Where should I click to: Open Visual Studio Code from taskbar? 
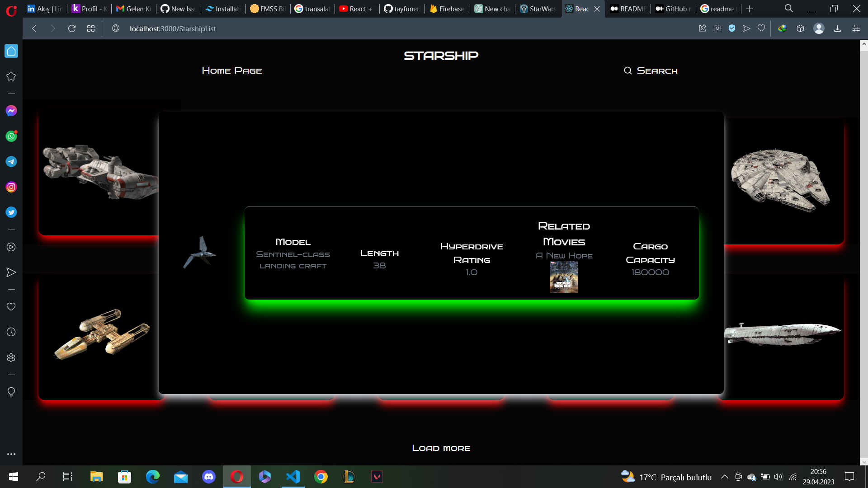pyautogui.click(x=293, y=477)
